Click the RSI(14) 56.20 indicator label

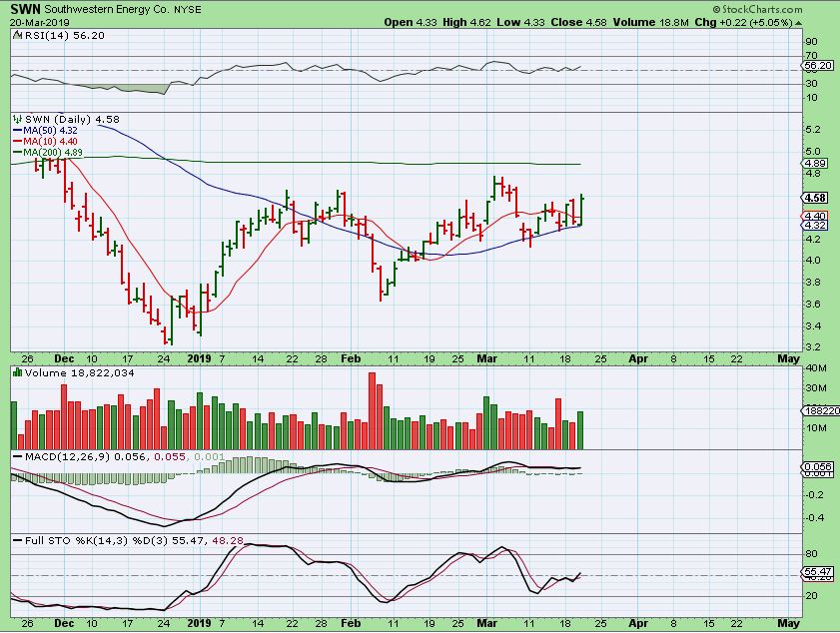pyautogui.click(x=64, y=35)
